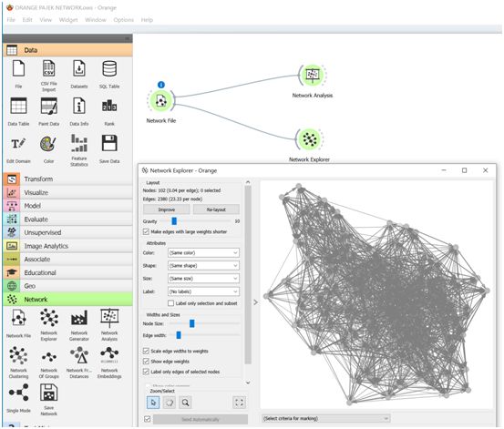
Task: Collapse the control panel splitter arrow
Action: (x=255, y=302)
